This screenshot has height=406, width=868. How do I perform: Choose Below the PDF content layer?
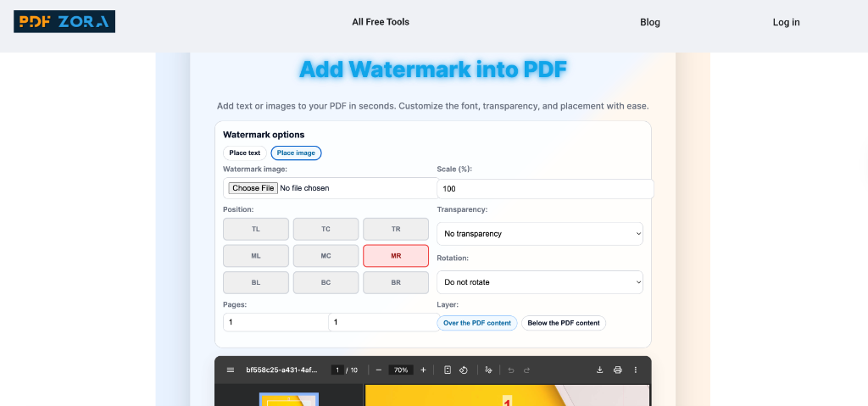(564, 323)
